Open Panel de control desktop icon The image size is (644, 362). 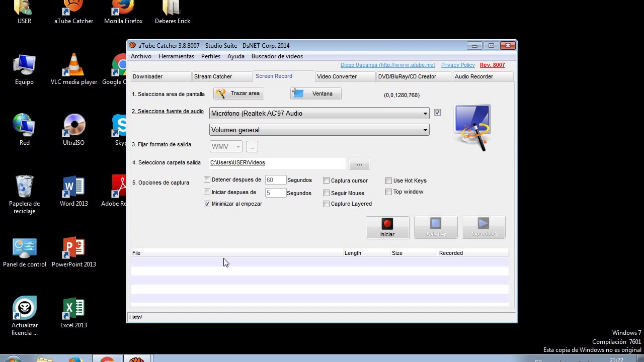click(x=24, y=252)
